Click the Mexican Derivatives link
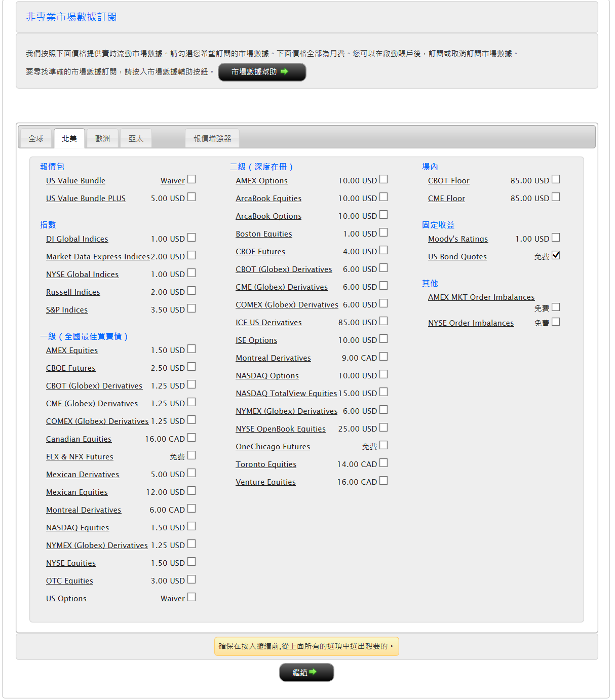The height and width of the screenshot is (700, 615). coord(83,475)
